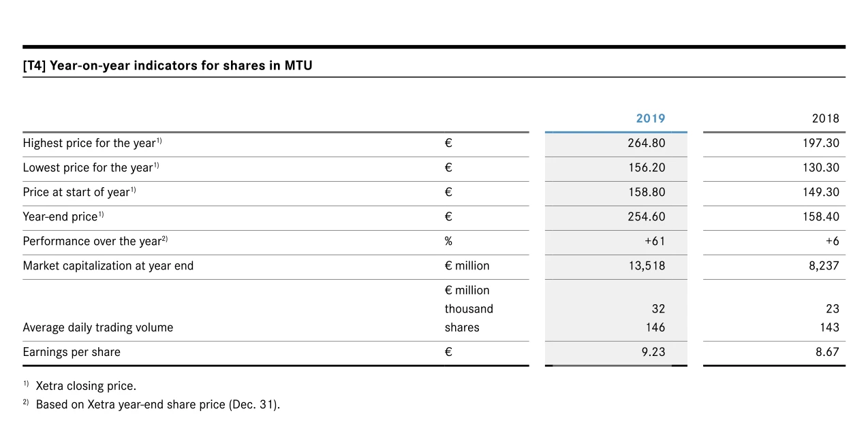Select the 13,518 market capitalization value

(x=647, y=265)
